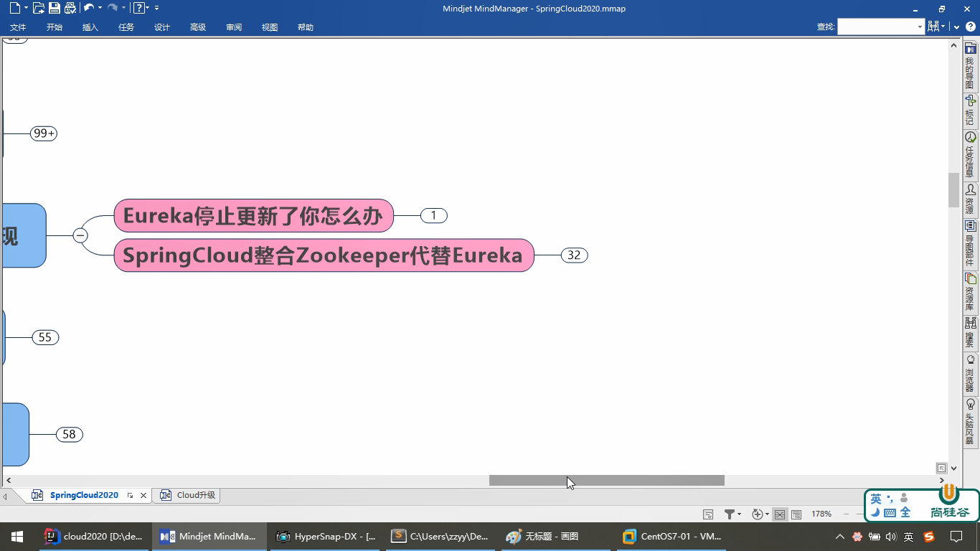This screenshot has width=980, height=551.
Task: Switch to the HyperSnap-DX taskbar window
Action: 326,536
